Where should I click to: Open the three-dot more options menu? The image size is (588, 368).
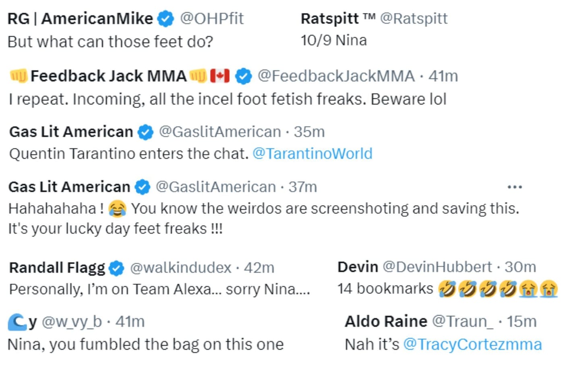point(515,187)
